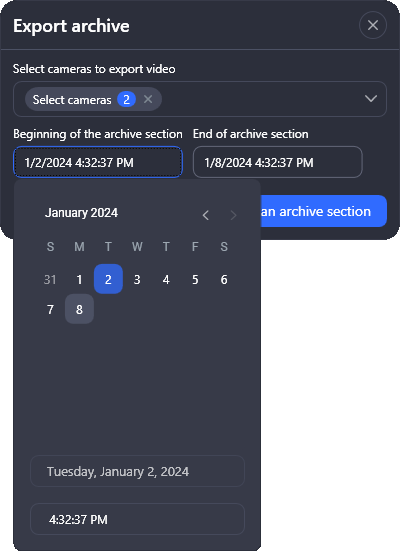This screenshot has width=400, height=551.
Task: Expand the camera selection dropdown arrow
Action: click(x=371, y=99)
